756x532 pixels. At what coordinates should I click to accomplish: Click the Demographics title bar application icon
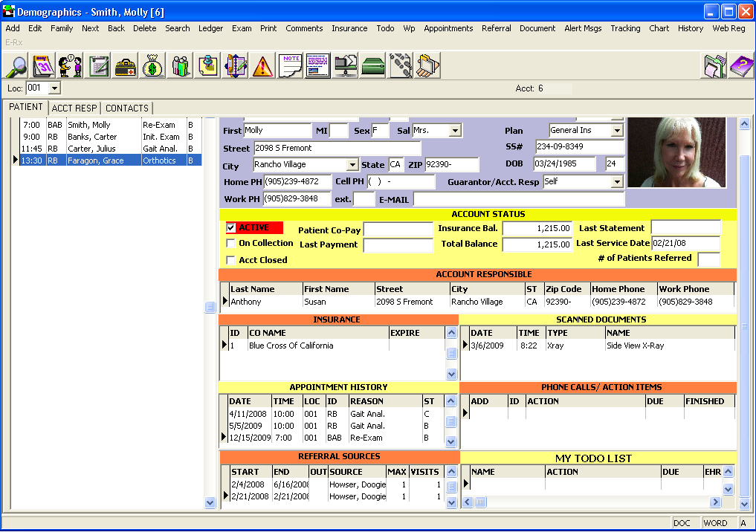click(x=9, y=12)
